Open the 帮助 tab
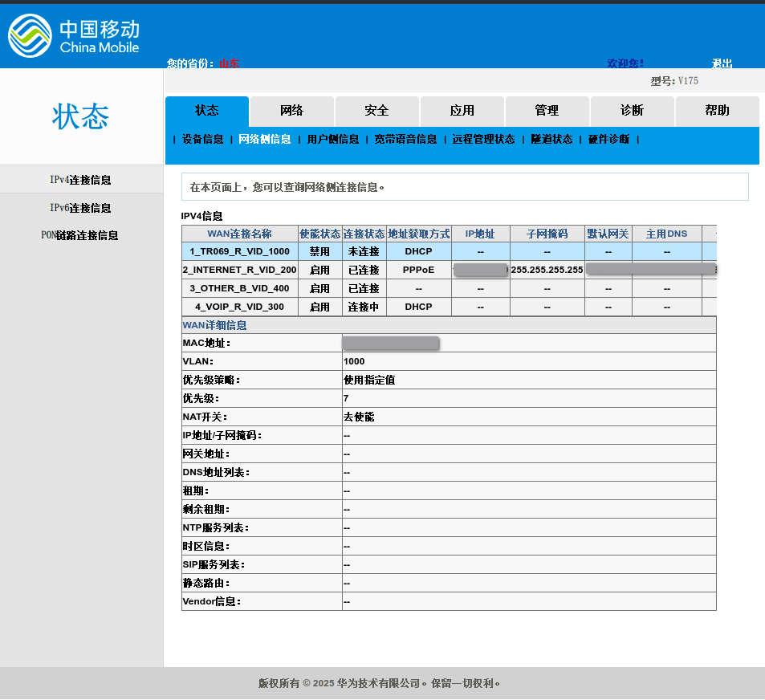Screen dimensions: 765x700 (717, 111)
